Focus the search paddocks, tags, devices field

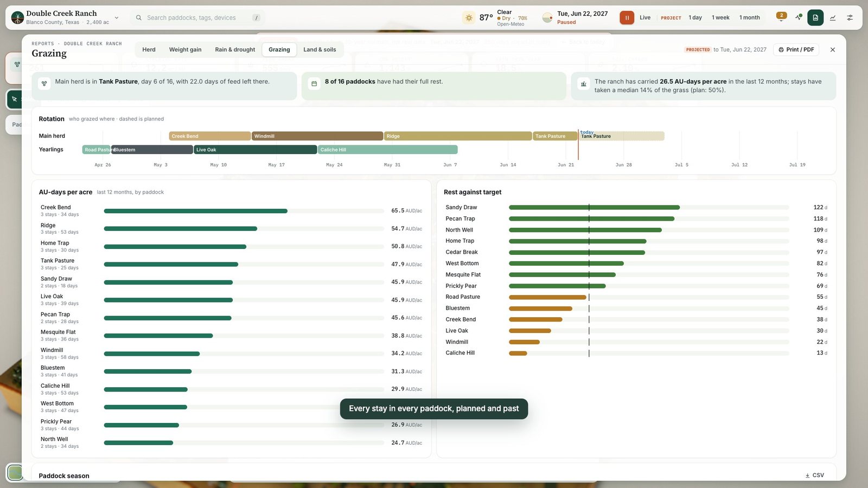tap(197, 18)
